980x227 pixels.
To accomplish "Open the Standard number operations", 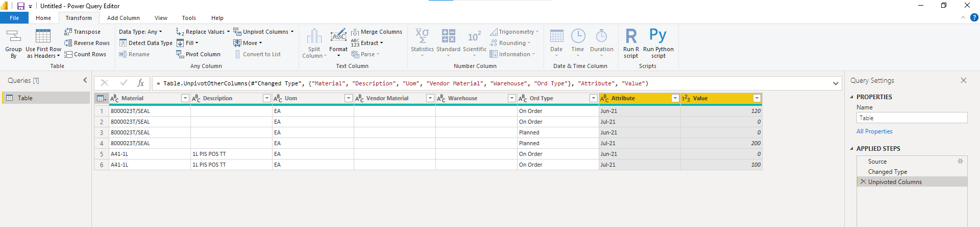I will tap(448, 43).
